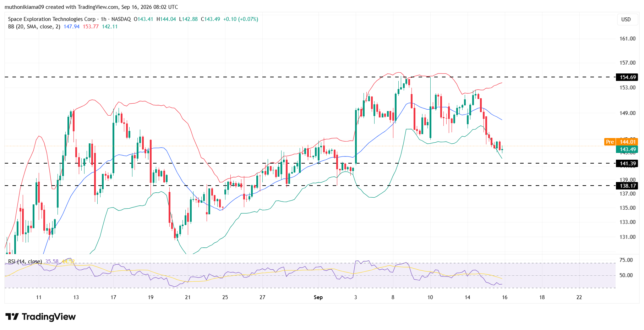Click the open price O143.41

(x=143, y=19)
